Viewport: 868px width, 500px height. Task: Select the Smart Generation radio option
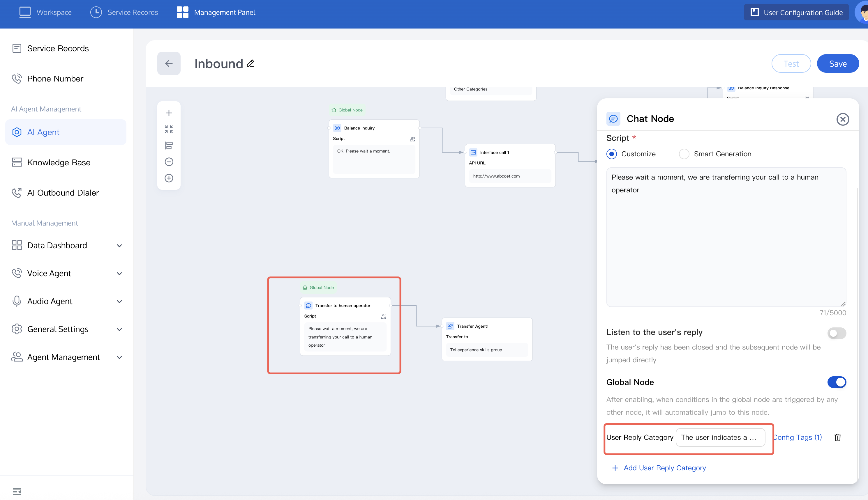pos(684,154)
